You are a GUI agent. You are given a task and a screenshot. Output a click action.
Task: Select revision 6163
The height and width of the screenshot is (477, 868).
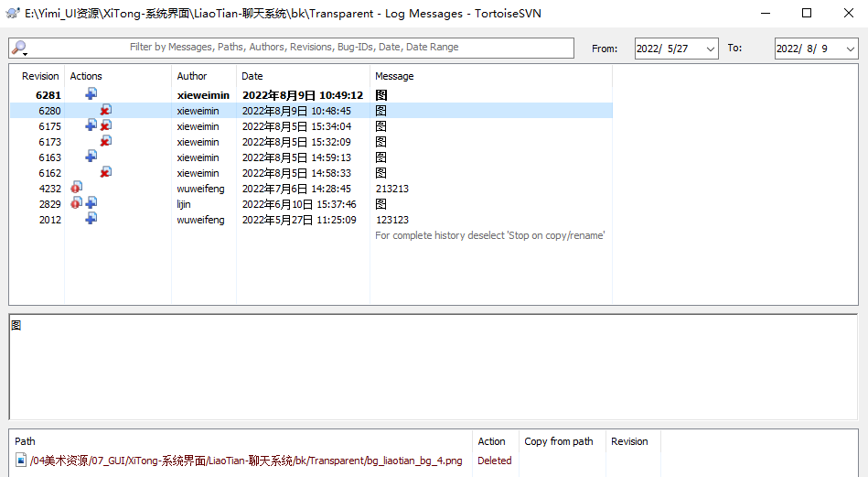pos(311,157)
